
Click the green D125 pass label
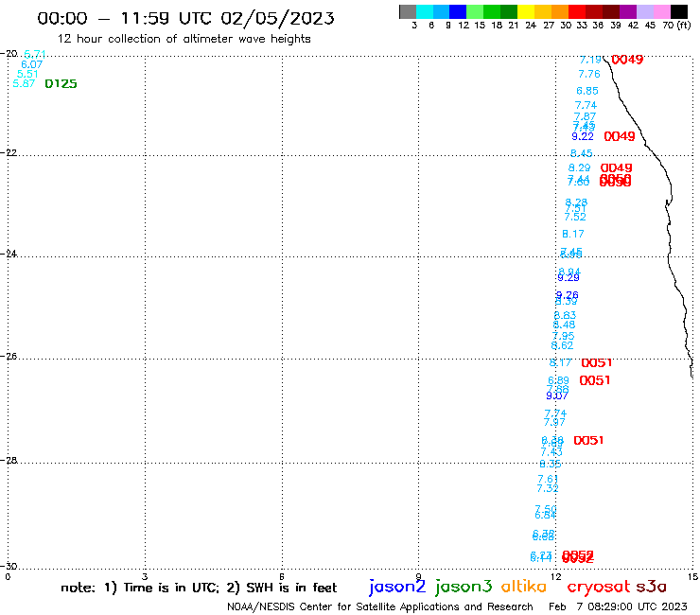point(61,84)
